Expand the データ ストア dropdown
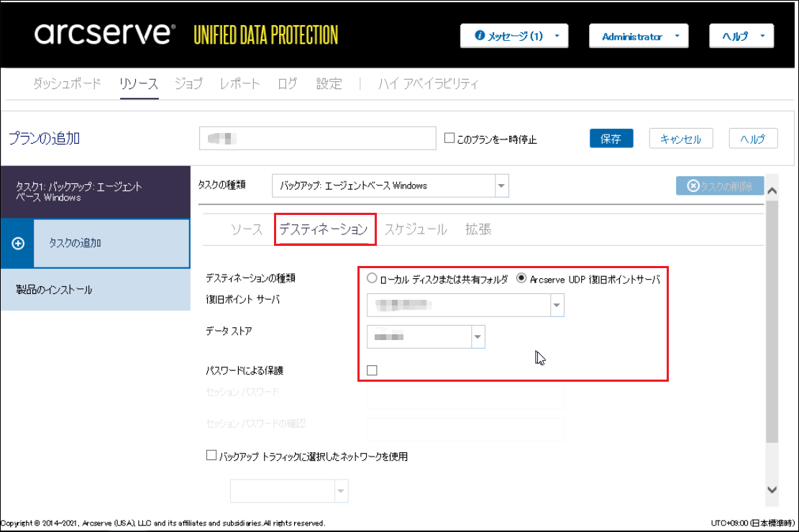Screen dimensions: 799x532 click(478, 337)
